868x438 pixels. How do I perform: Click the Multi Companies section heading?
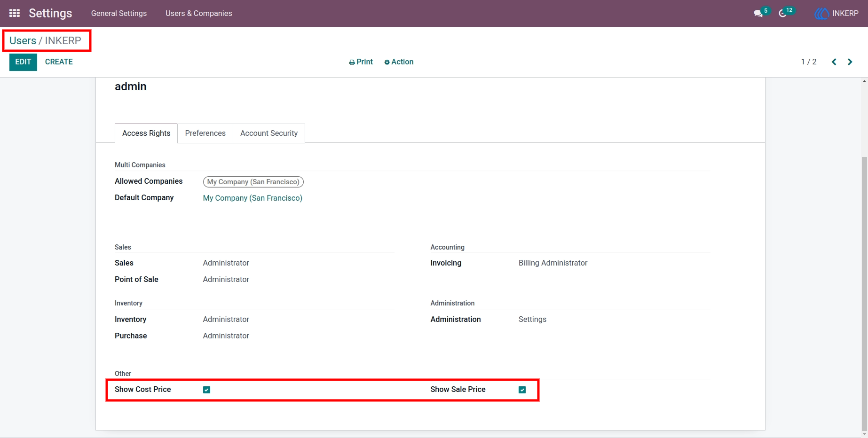140,165
